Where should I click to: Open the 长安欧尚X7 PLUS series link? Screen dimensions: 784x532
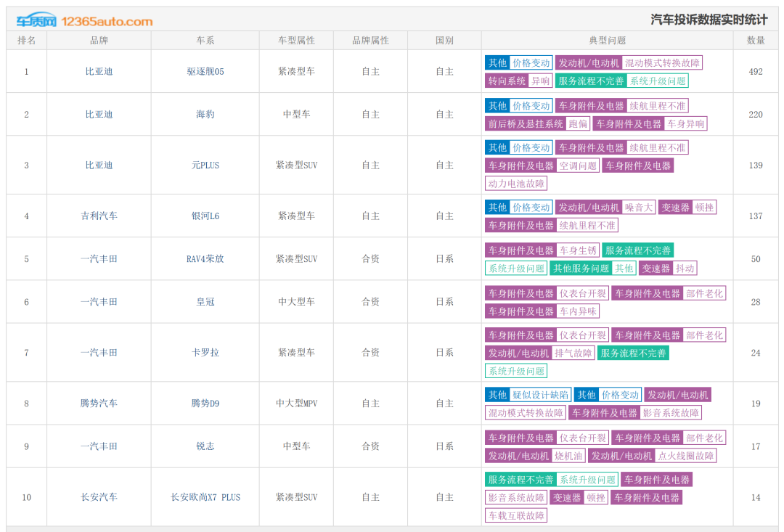click(205, 497)
